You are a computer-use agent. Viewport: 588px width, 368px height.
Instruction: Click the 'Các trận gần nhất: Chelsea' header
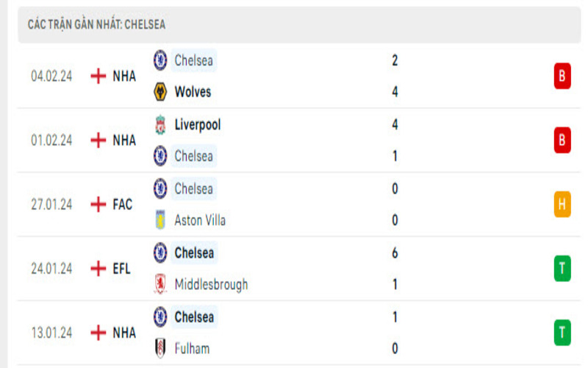coord(96,24)
